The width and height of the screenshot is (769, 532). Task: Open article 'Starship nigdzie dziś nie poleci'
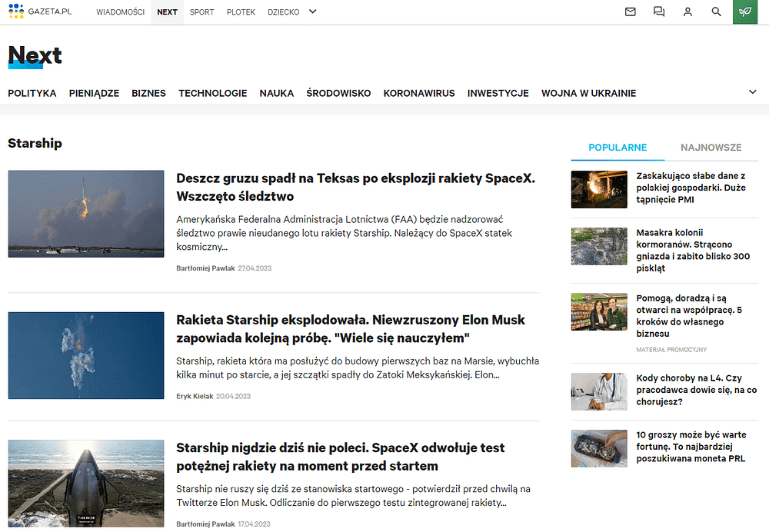[x=341, y=457]
